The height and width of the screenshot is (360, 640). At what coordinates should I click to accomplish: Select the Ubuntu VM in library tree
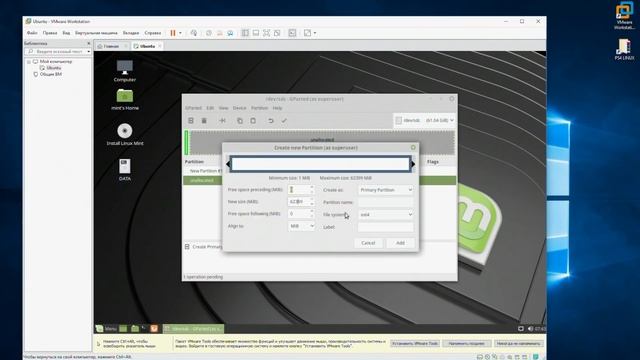53,68
